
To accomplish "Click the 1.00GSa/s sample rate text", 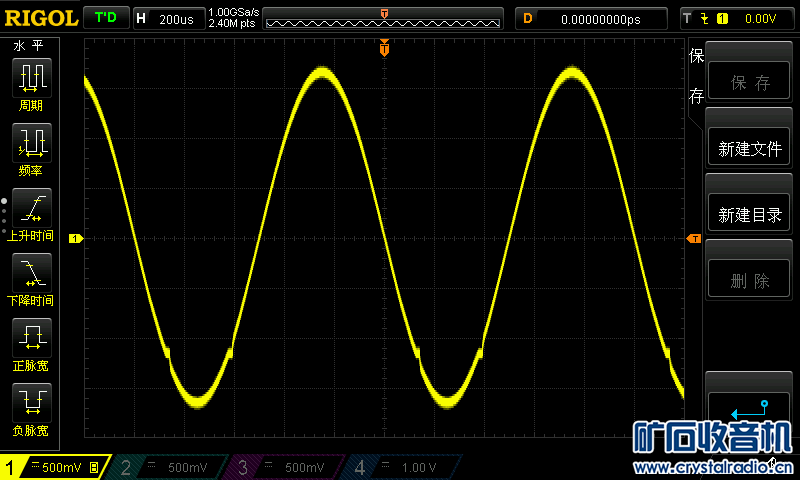I will [234, 12].
